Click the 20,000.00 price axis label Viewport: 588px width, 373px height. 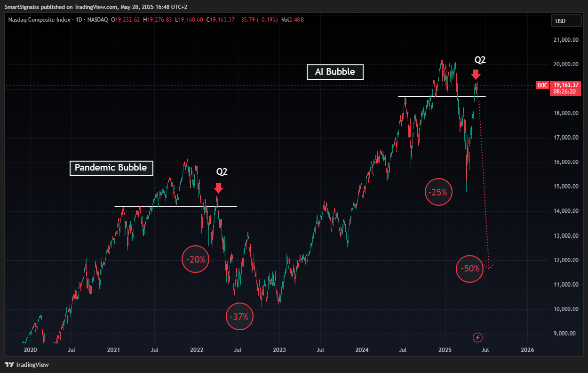[x=566, y=64]
